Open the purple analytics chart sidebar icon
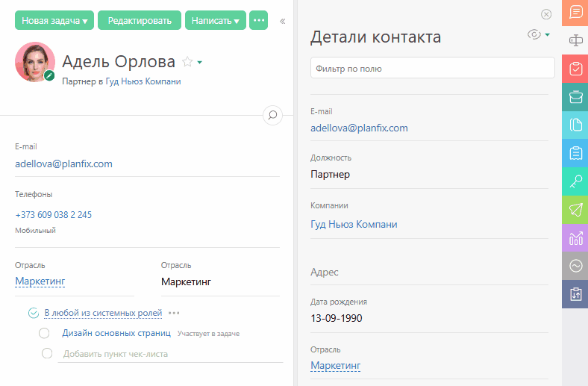The width and height of the screenshot is (588, 386). [575, 238]
